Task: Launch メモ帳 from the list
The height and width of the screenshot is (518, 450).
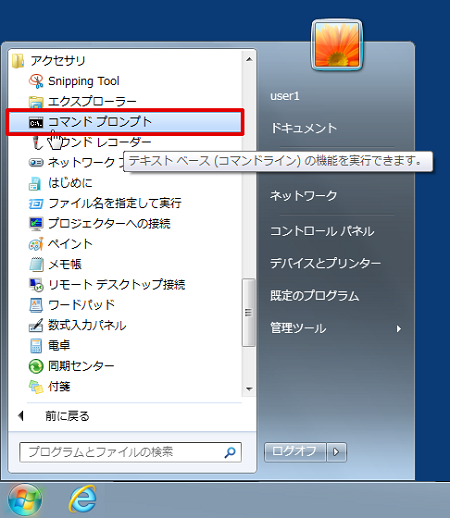Action: (65, 264)
